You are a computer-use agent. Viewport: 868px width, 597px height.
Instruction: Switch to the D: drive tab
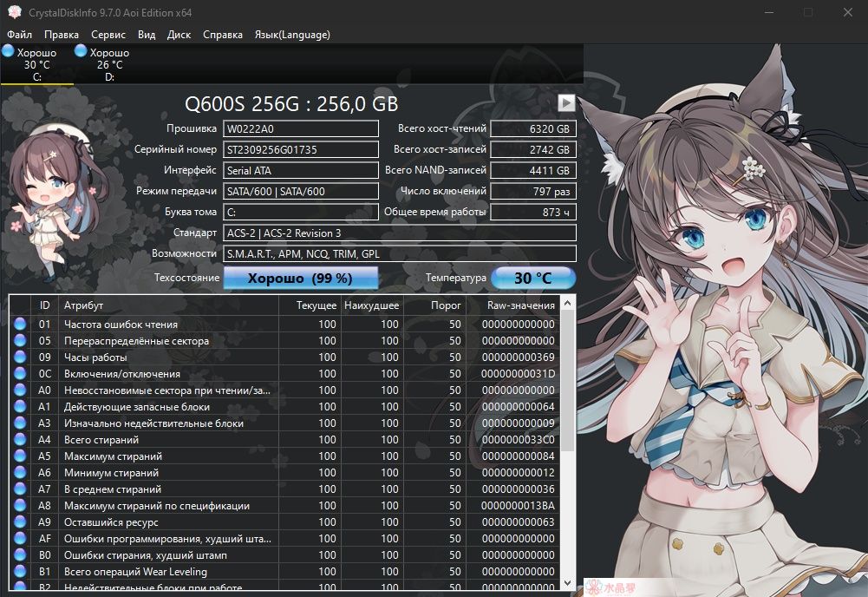click(109, 64)
